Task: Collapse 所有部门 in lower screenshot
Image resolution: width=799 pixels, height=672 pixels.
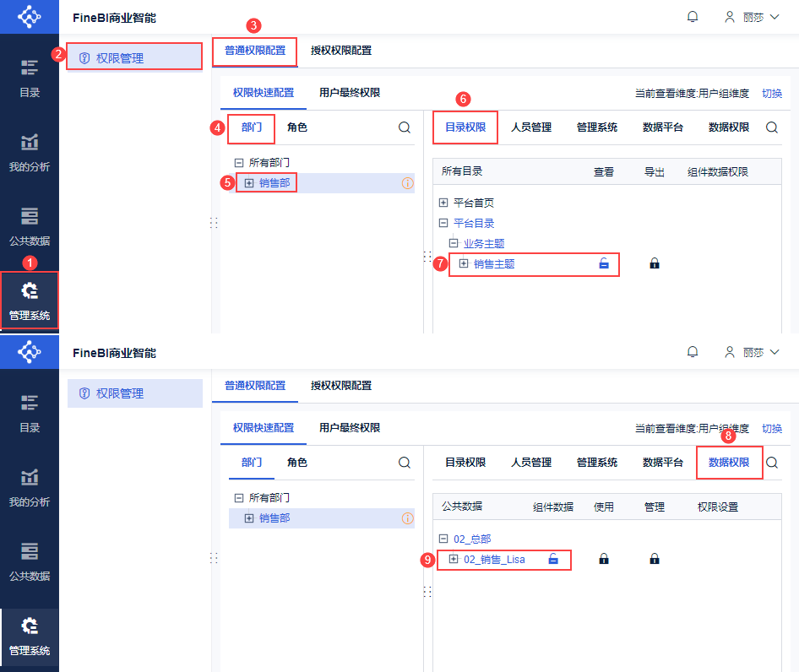Action: 238,498
